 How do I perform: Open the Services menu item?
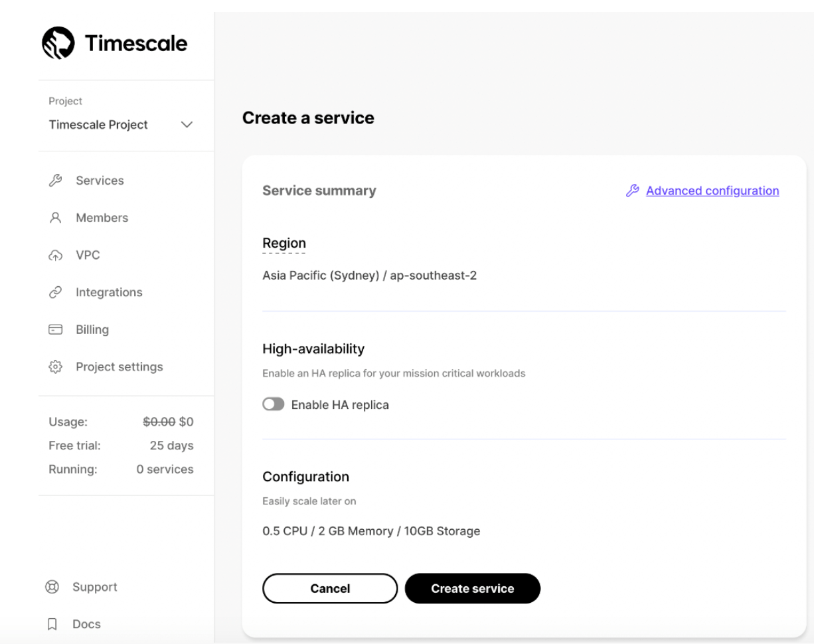(x=100, y=181)
